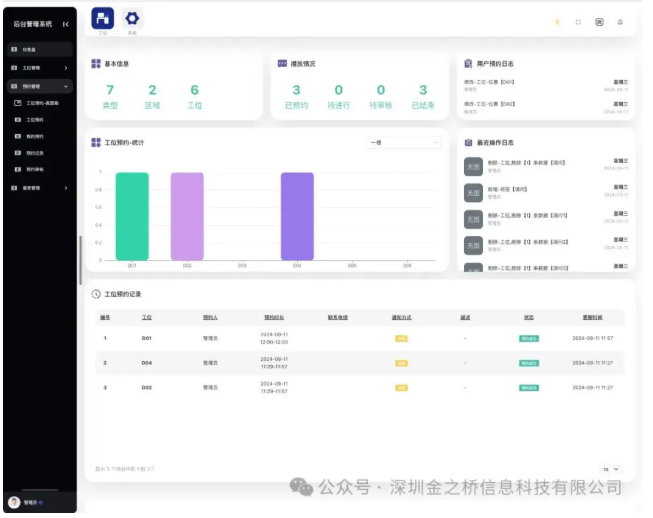The width and height of the screenshot is (653, 518).
Task: Open the 工位 module icon in top bar
Action: pos(102,18)
